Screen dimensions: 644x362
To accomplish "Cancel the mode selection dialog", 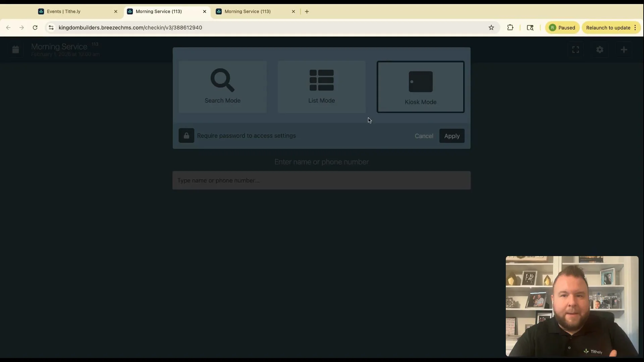I will 424,136.
